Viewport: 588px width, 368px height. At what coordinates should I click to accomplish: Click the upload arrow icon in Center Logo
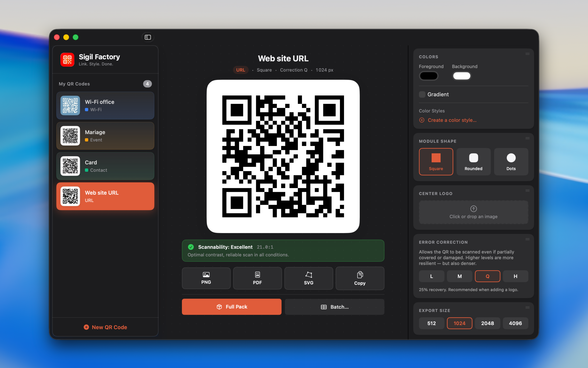pyautogui.click(x=473, y=209)
